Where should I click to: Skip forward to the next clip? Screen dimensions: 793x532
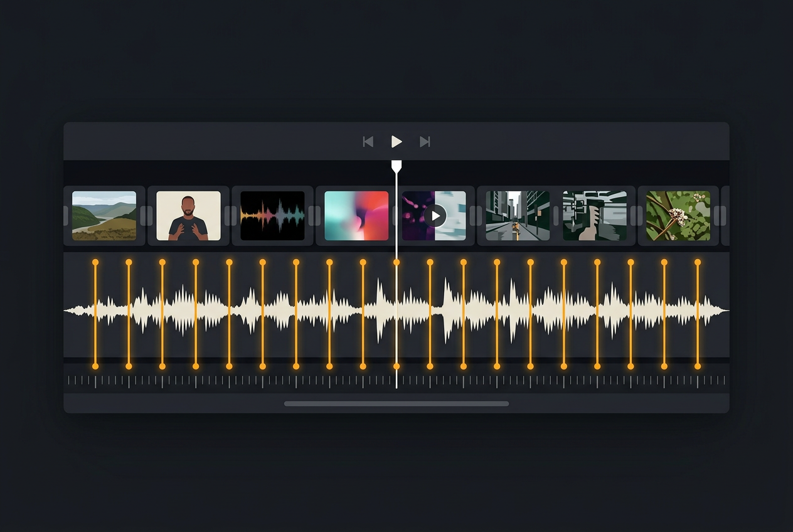425,142
